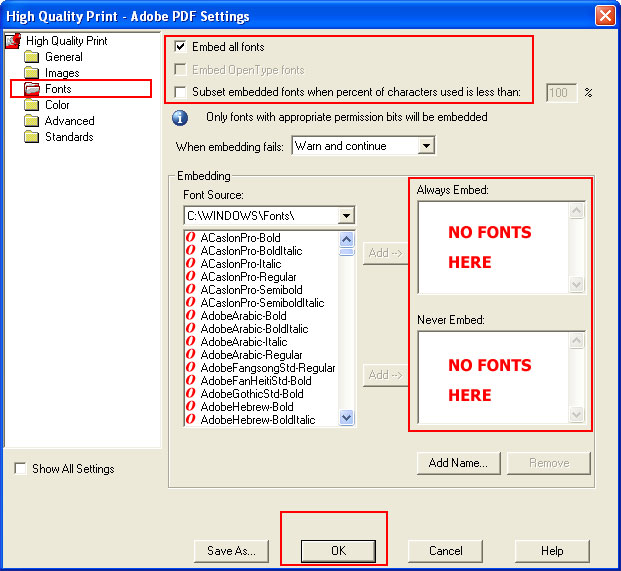Click the Images folder icon

31,73
